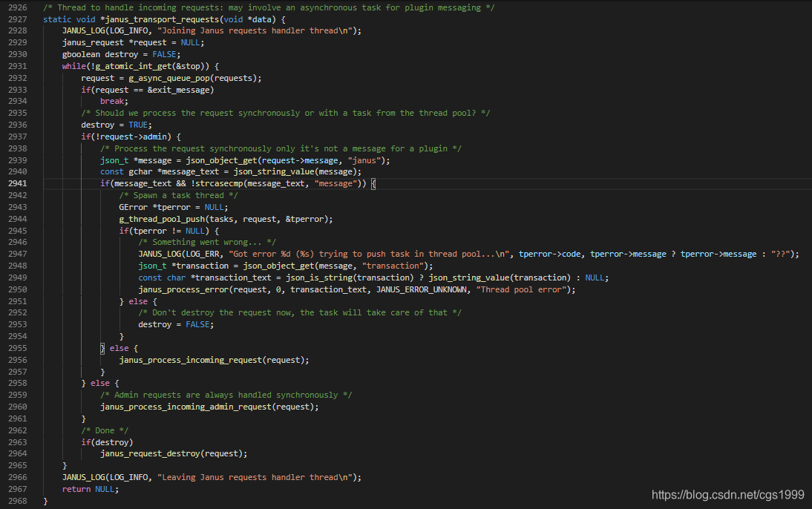Click janus_process_incoming_admin_request call
The width and height of the screenshot is (812, 509).
(209, 407)
